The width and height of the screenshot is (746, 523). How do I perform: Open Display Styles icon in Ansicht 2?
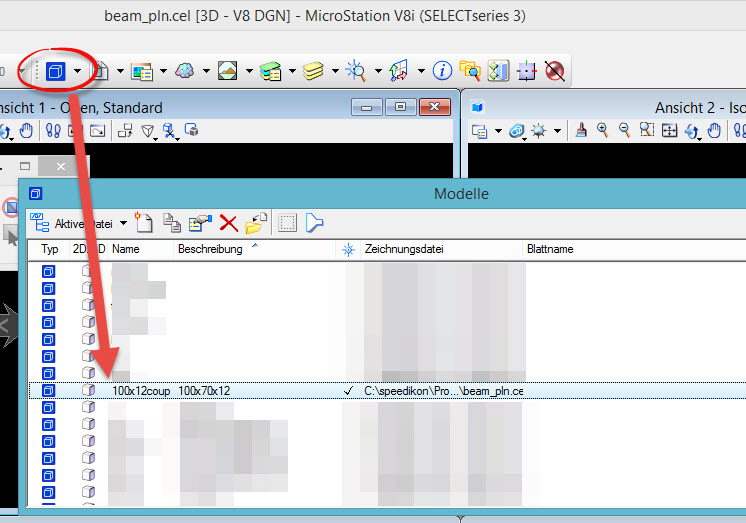point(517,131)
